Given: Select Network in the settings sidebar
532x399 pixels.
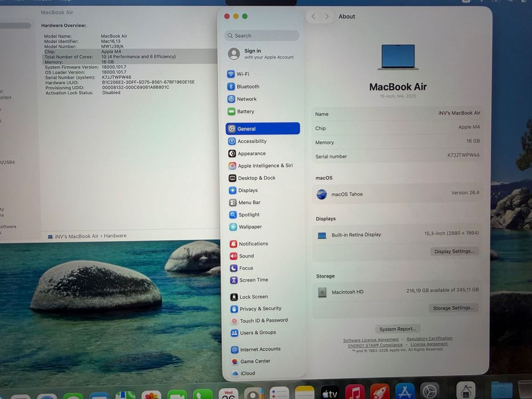Looking at the screenshot, I should [242, 99].
